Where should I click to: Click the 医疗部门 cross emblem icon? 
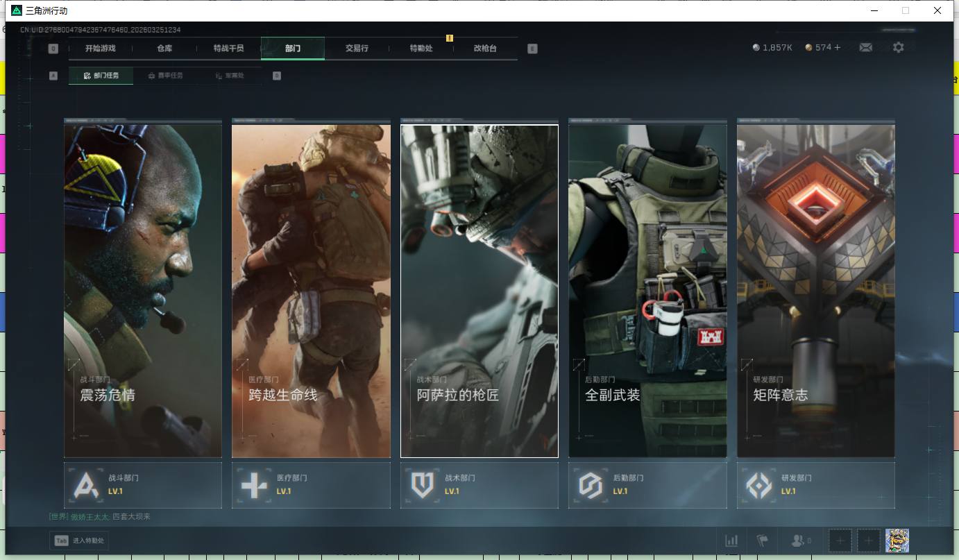[254, 485]
